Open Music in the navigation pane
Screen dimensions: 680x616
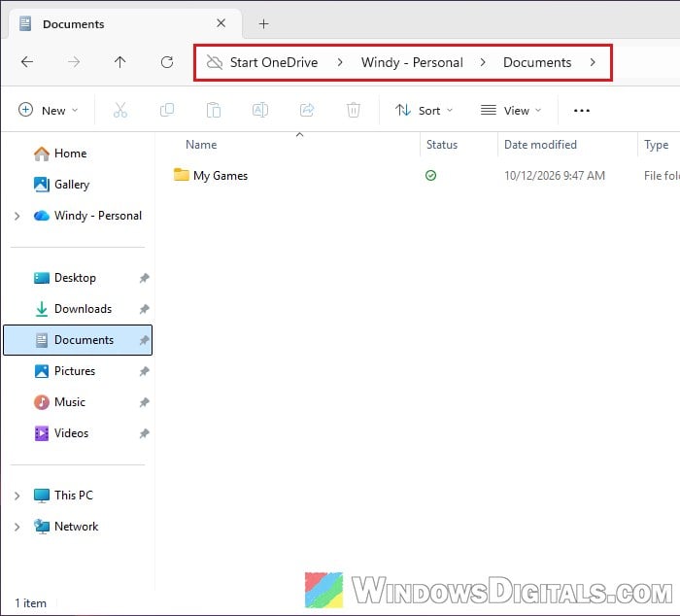pos(70,402)
